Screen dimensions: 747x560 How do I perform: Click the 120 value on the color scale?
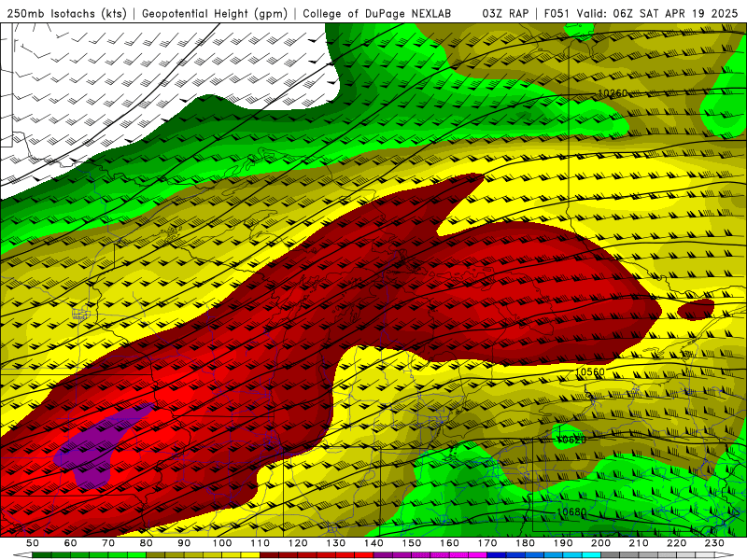pos(298,543)
